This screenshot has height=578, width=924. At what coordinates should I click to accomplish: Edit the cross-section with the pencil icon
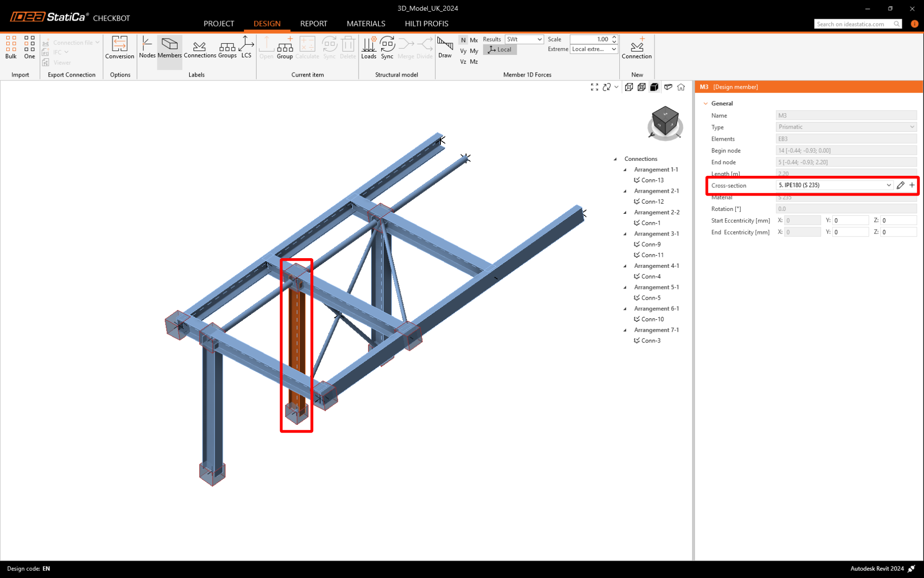(x=900, y=185)
